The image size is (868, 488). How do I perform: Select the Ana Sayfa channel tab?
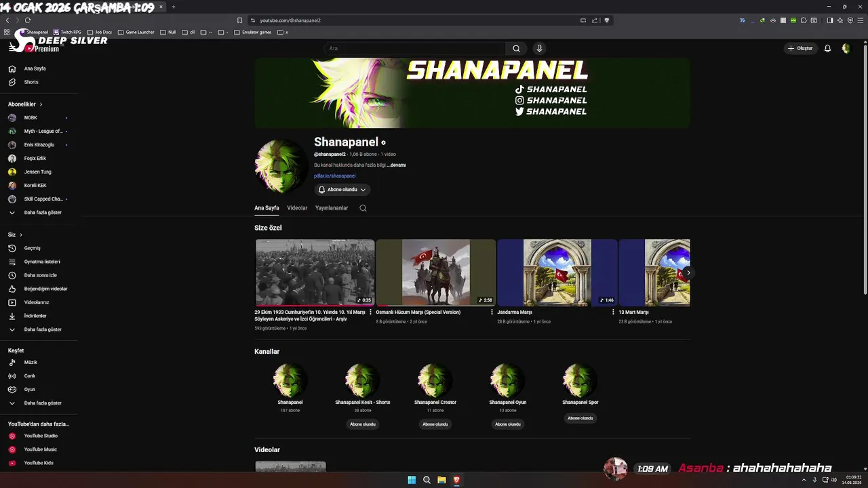tap(267, 208)
